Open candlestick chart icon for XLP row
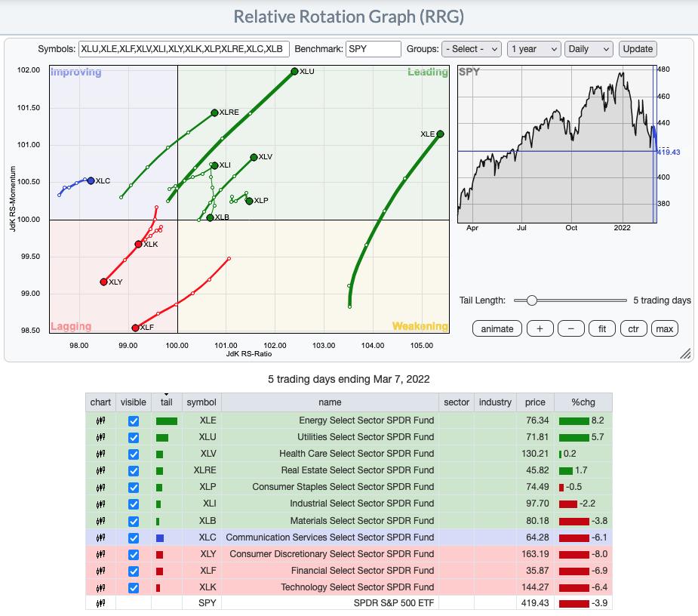This screenshot has height=616, width=698. coord(100,487)
